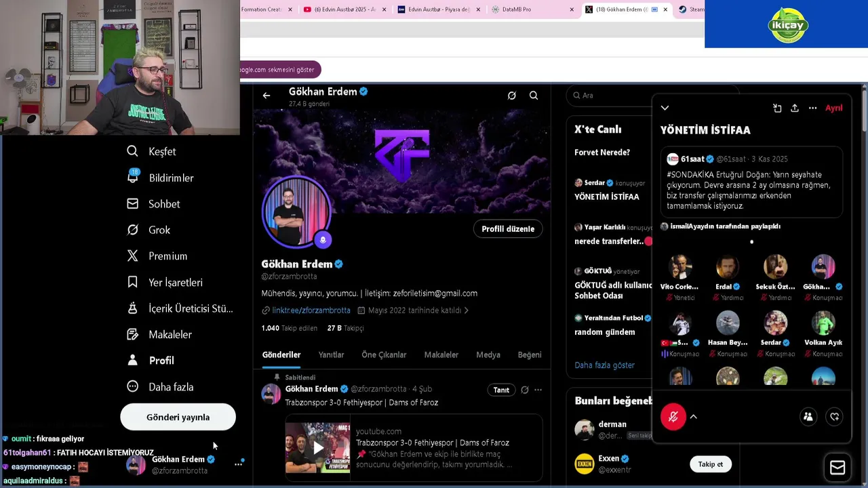The height and width of the screenshot is (488, 868).
Task: Open Makaleler in sidebar
Action: [x=160, y=334]
